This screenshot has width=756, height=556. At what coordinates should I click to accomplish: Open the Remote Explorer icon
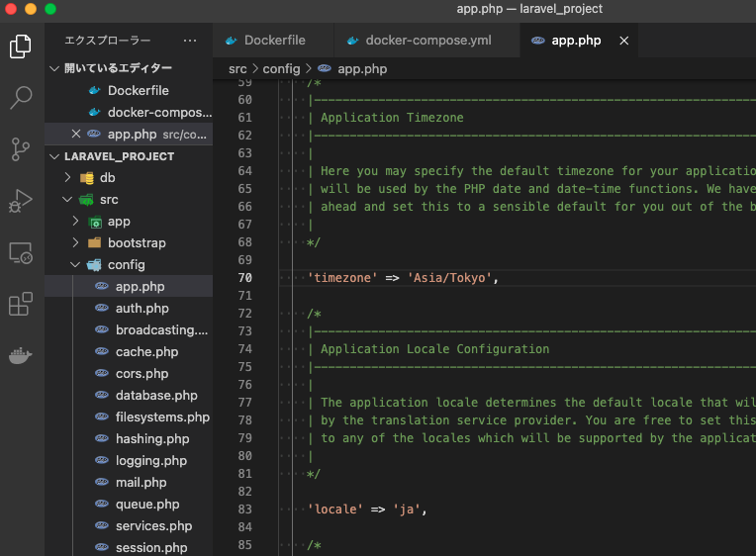coord(21,252)
